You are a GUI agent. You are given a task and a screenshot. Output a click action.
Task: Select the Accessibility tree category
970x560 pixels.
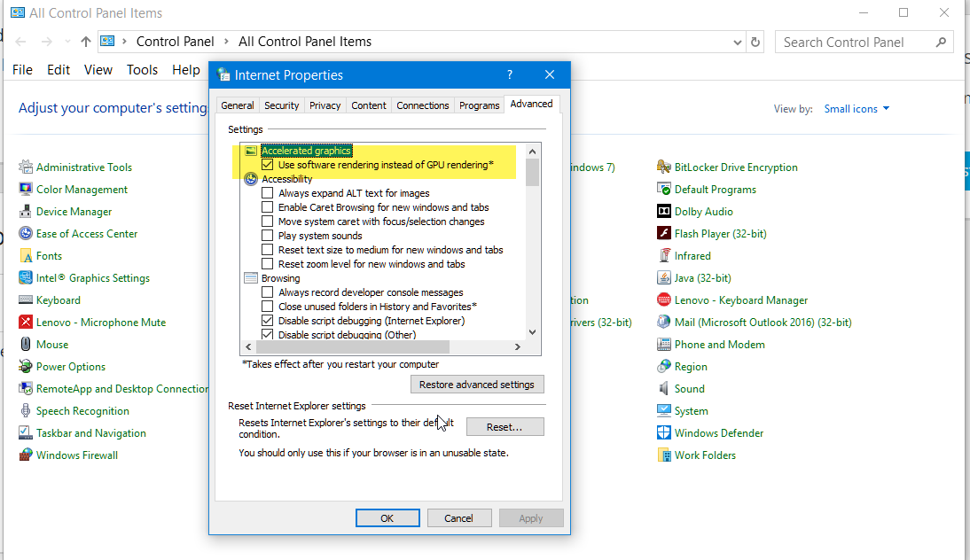click(x=287, y=179)
